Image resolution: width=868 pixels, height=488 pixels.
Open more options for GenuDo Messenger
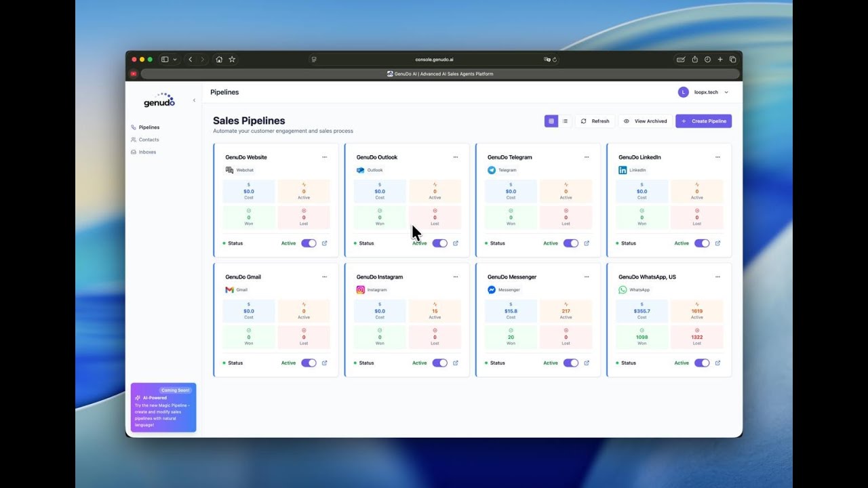(587, 277)
